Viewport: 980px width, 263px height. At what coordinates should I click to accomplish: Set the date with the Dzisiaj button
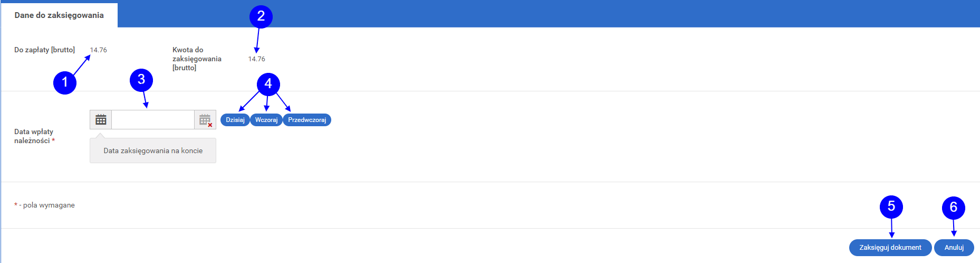tap(235, 120)
